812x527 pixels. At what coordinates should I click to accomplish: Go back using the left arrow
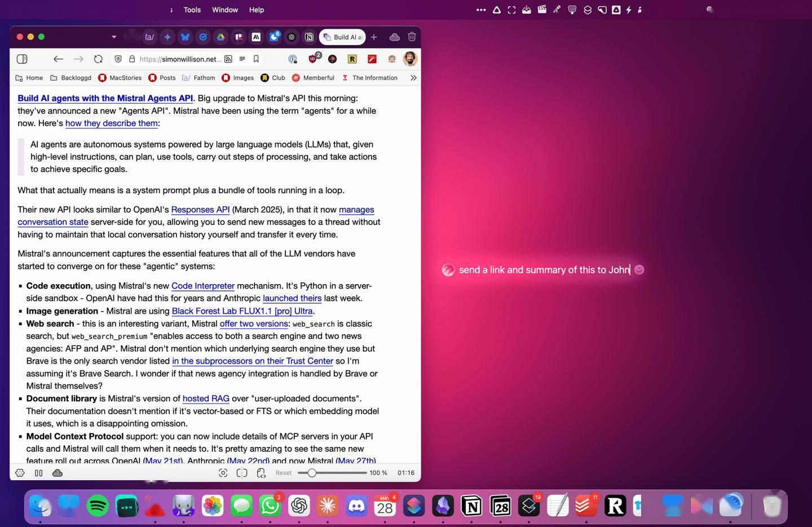(58, 59)
